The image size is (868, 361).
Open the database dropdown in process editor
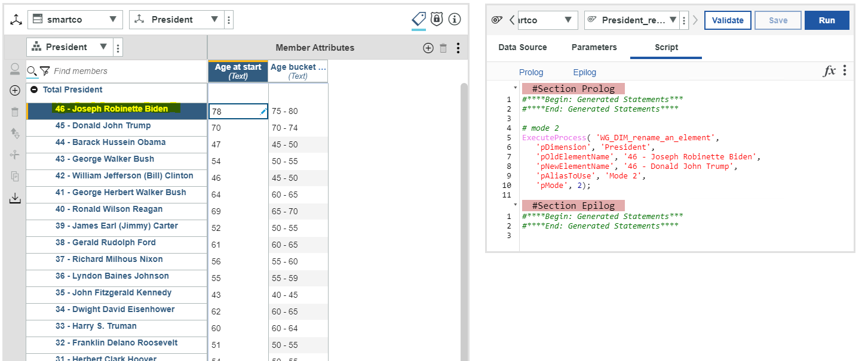coord(548,20)
